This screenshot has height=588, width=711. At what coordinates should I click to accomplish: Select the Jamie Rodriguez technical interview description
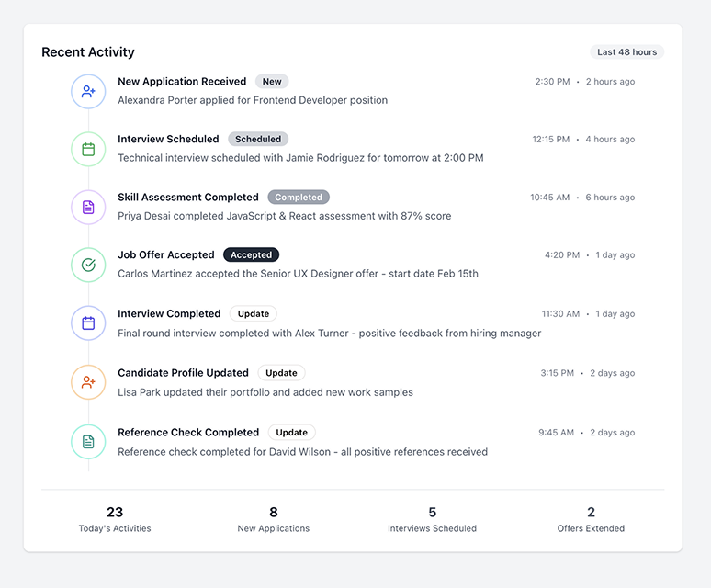[300, 158]
